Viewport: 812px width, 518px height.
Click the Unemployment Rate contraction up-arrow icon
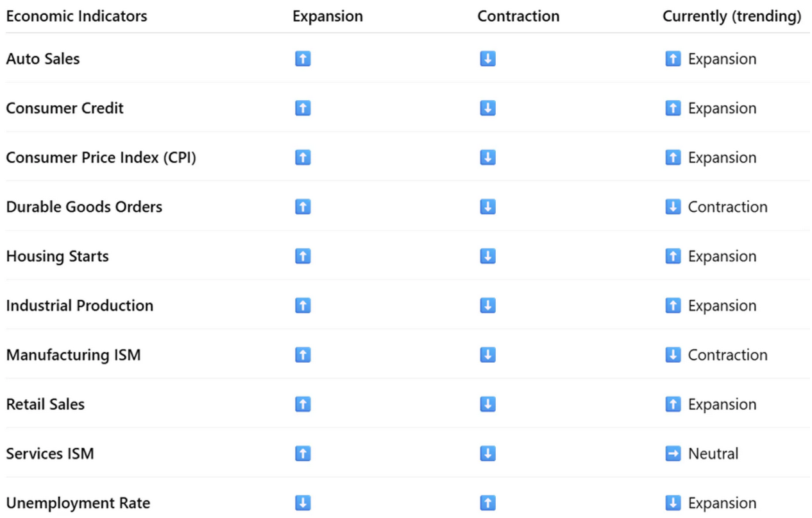(487, 503)
